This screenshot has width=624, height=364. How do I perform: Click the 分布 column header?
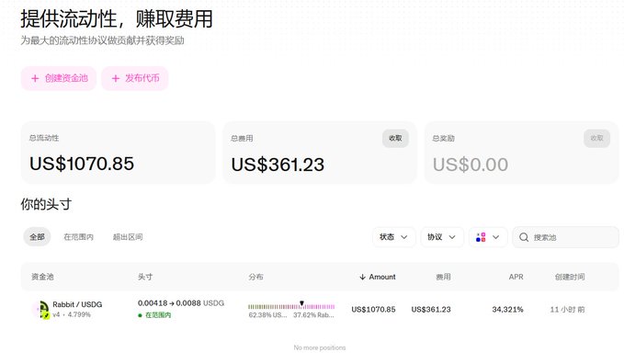click(255, 277)
